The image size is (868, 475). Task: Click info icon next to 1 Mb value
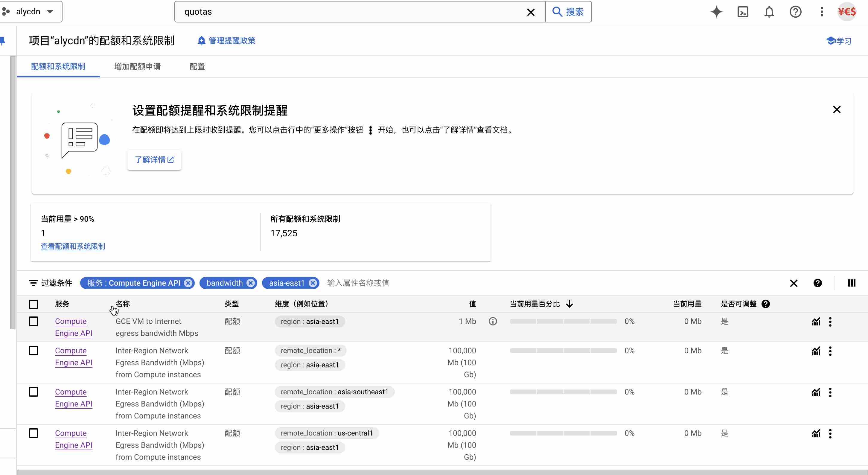(x=493, y=321)
